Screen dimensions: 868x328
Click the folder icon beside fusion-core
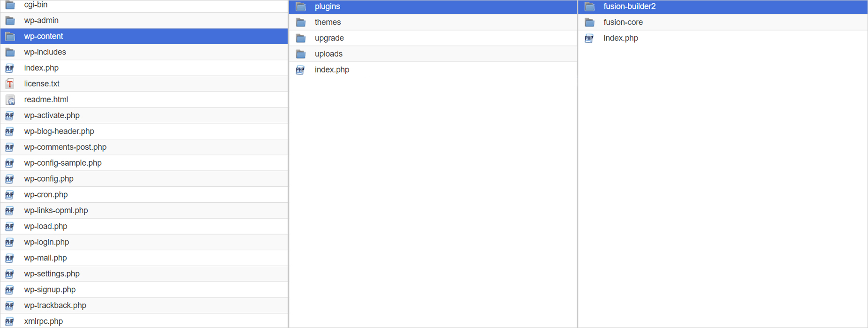click(590, 23)
